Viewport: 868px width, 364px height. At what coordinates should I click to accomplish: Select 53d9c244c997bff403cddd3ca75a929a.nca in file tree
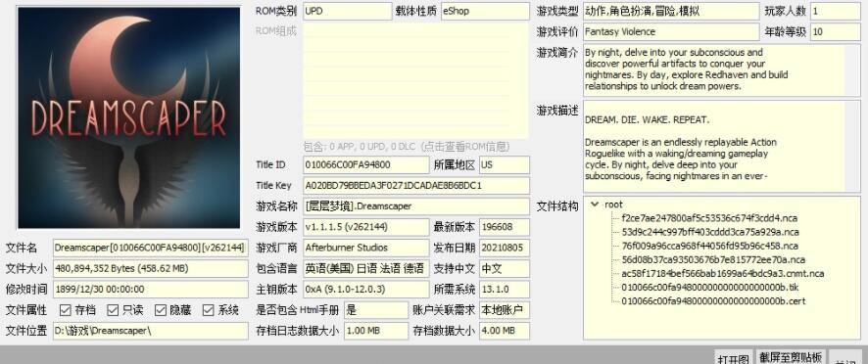710,232
